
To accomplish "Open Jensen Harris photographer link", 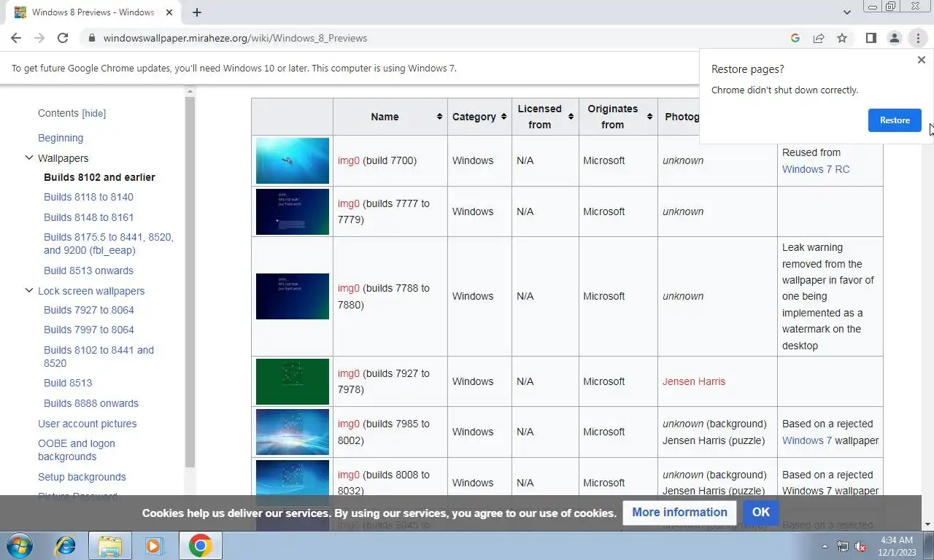I will pos(693,381).
